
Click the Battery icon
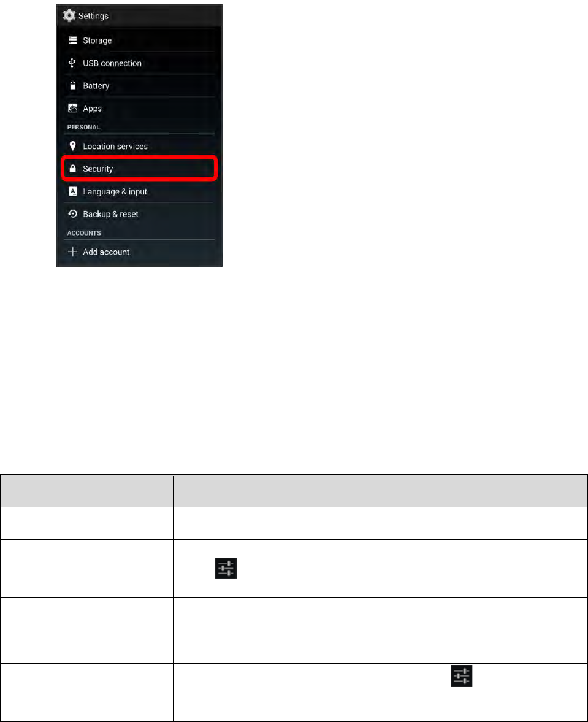[73, 86]
